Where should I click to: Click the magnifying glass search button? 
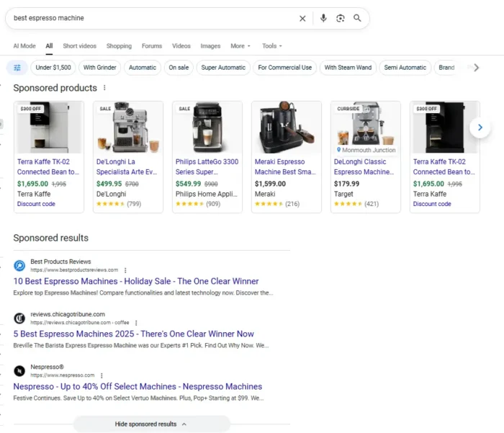pyautogui.click(x=358, y=18)
